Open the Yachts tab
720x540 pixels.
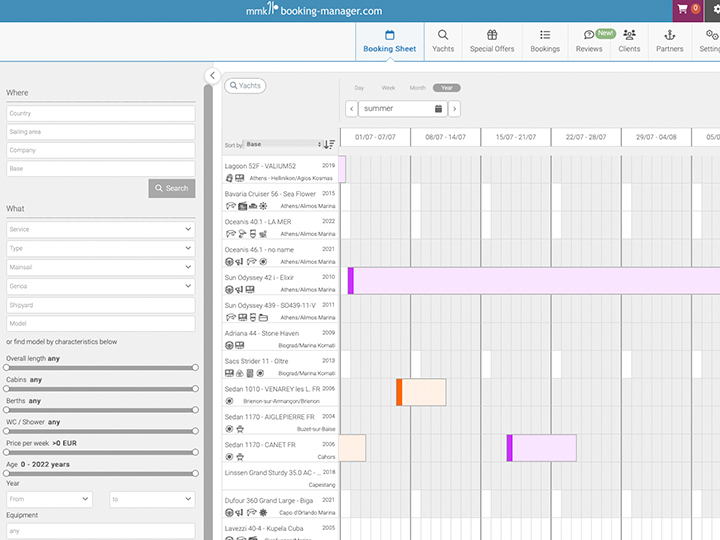click(443, 42)
